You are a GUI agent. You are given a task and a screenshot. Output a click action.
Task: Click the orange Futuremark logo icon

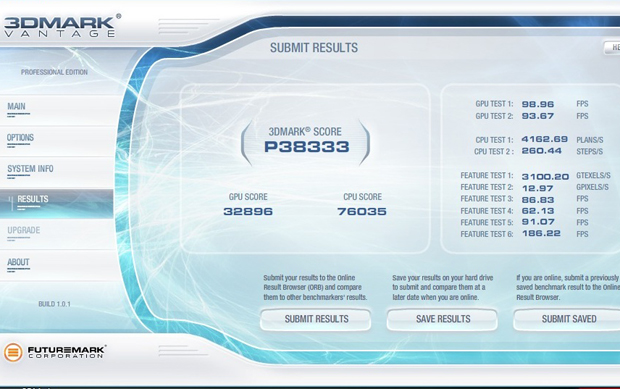point(13,352)
